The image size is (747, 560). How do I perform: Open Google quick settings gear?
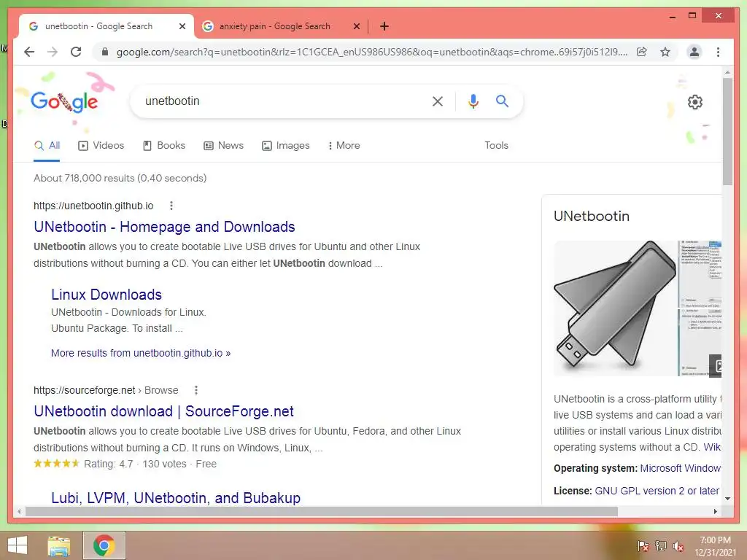point(694,102)
